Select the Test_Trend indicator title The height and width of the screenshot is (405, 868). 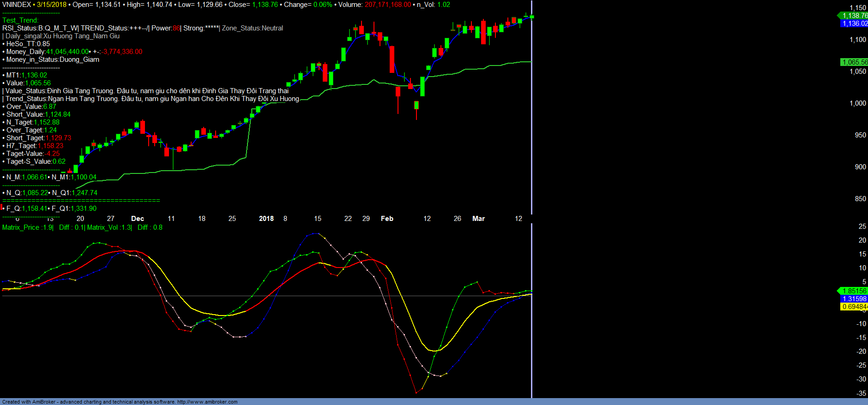(20, 20)
